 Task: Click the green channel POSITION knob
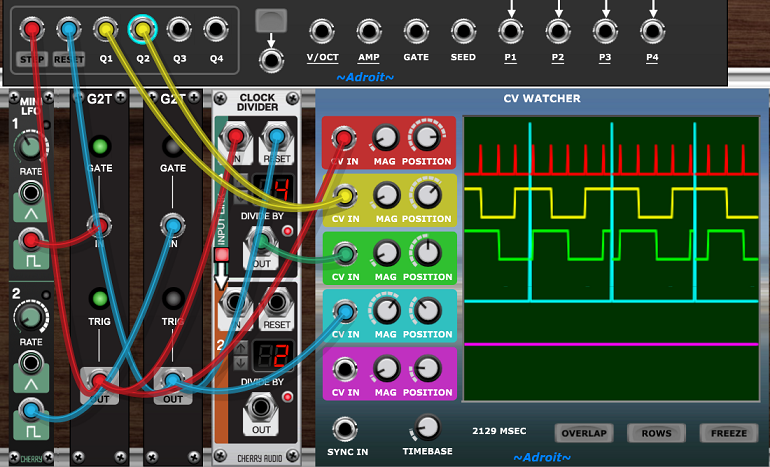coord(428,253)
